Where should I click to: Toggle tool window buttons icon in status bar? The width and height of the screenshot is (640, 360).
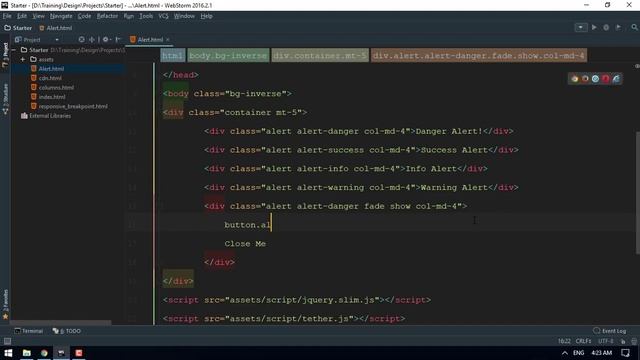point(7,341)
